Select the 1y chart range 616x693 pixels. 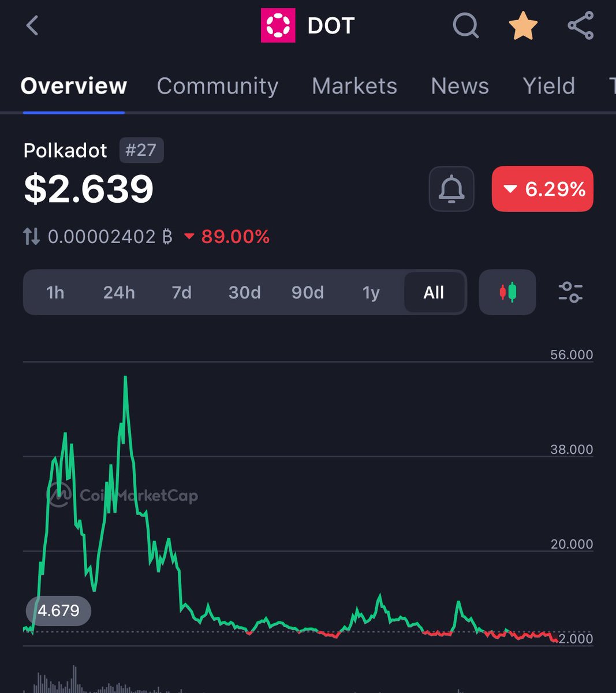tap(371, 292)
